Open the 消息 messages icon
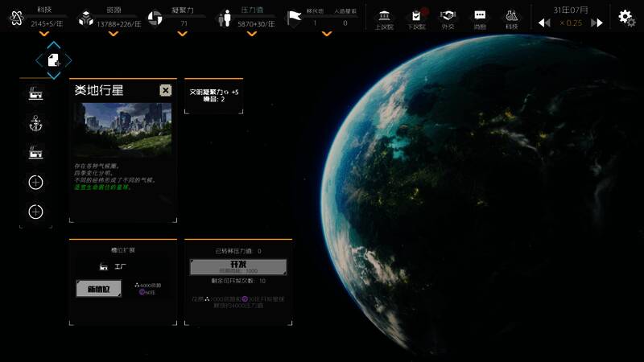The width and height of the screenshot is (644, 362). 480,18
